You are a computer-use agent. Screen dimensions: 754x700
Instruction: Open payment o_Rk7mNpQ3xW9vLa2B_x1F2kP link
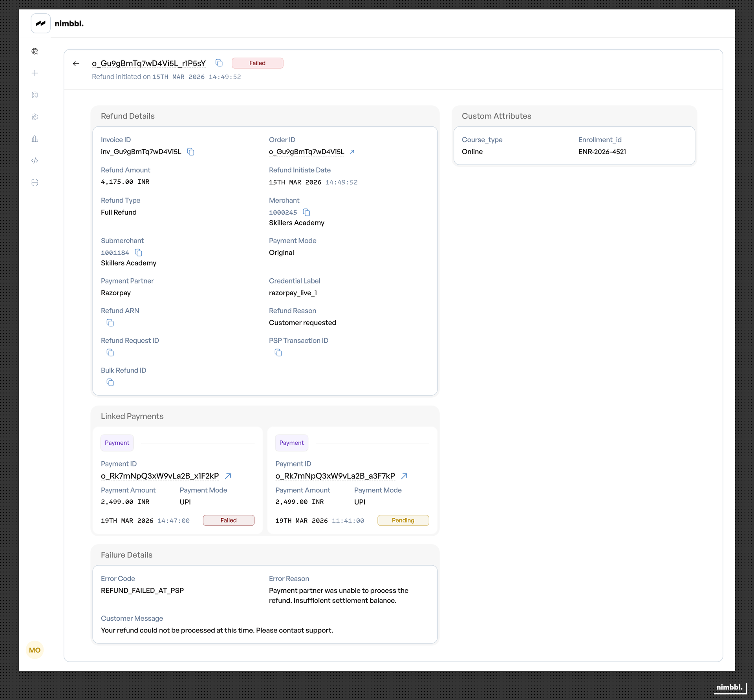click(x=228, y=476)
